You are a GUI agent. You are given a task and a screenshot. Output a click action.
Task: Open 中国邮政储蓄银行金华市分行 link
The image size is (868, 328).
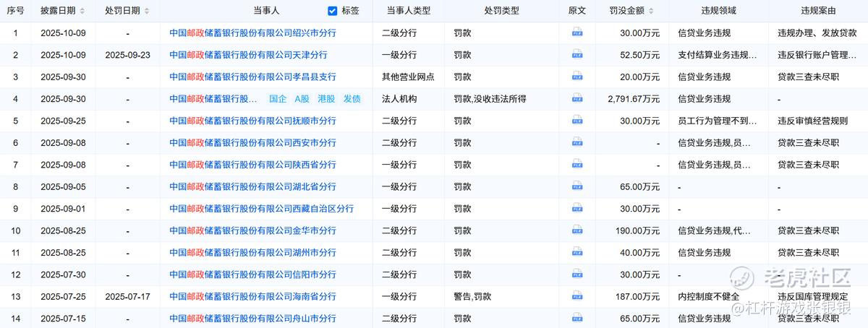pyautogui.click(x=252, y=230)
